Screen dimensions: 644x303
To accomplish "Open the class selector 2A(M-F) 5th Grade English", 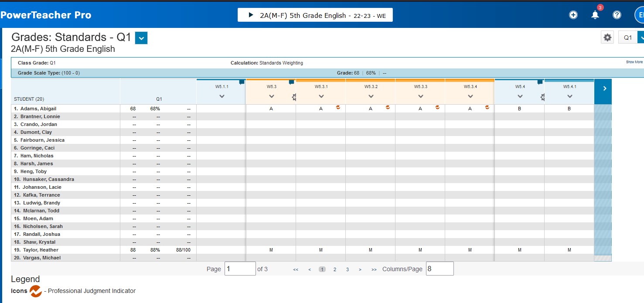I will [x=315, y=15].
